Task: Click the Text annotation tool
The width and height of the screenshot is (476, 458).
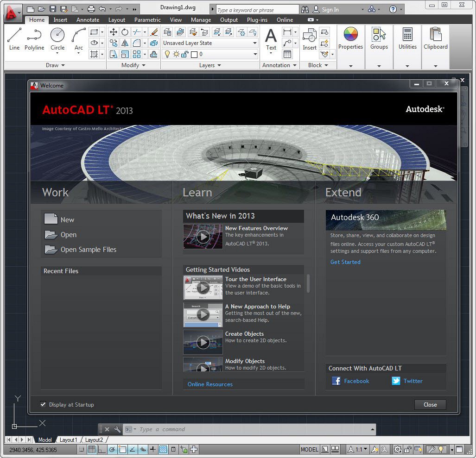Action: coord(271,39)
